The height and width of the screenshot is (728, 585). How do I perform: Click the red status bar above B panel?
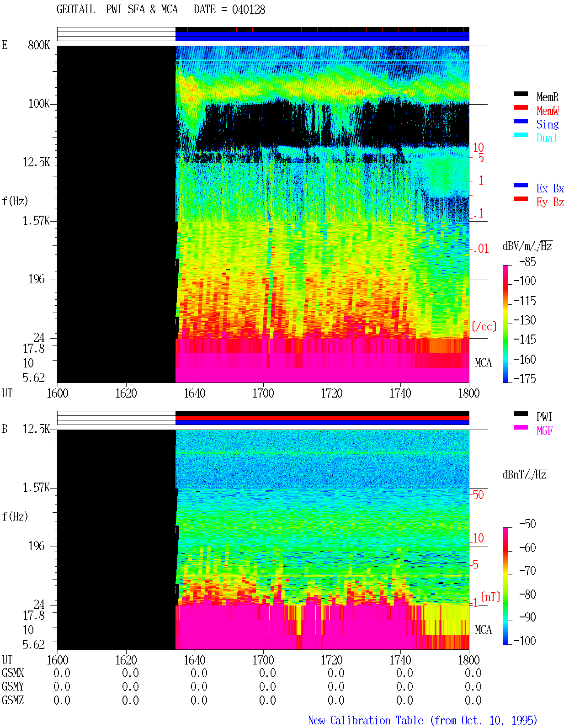pyautogui.click(x=322, y=418)
